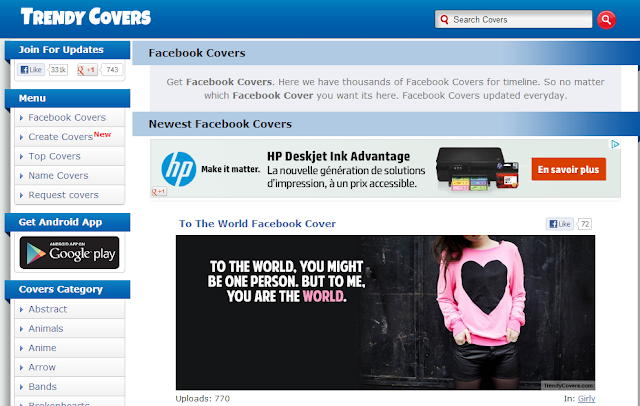Open the To The World cover image

click(385, 313)
